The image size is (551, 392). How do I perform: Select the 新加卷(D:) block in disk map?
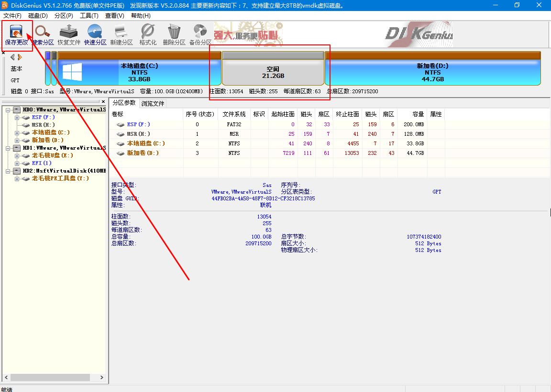[x=432, y=68]
